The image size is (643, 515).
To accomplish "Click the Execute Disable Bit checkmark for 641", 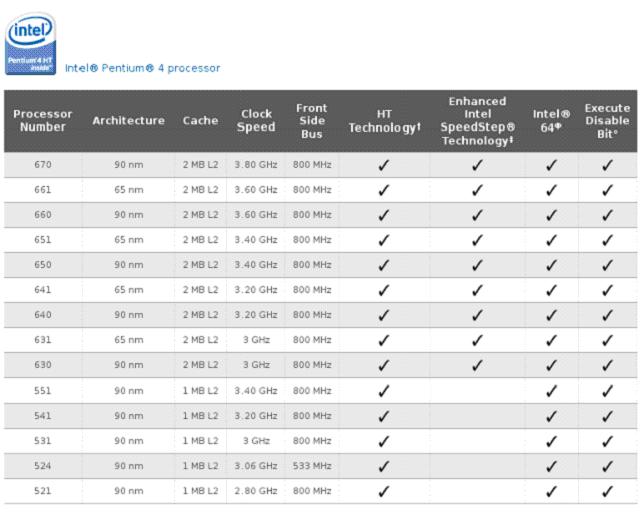I will click(x=607, y=290).
